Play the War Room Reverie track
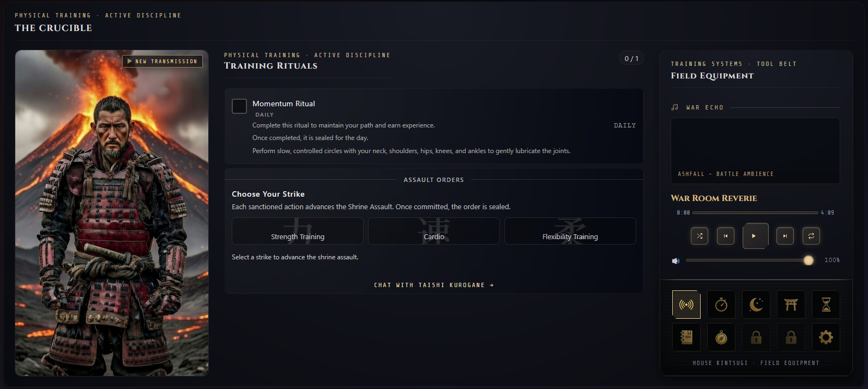The image size is (868, 389). click(755, 236)
